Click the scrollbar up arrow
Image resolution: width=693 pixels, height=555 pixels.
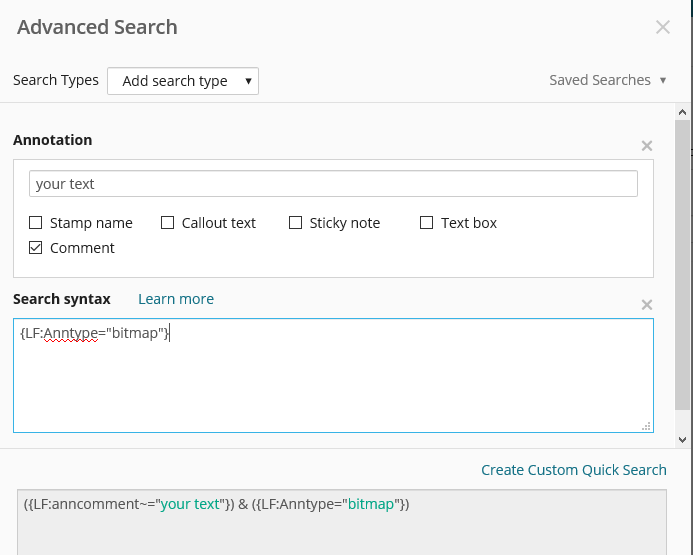pyautogui.click(x=682, y=112)
